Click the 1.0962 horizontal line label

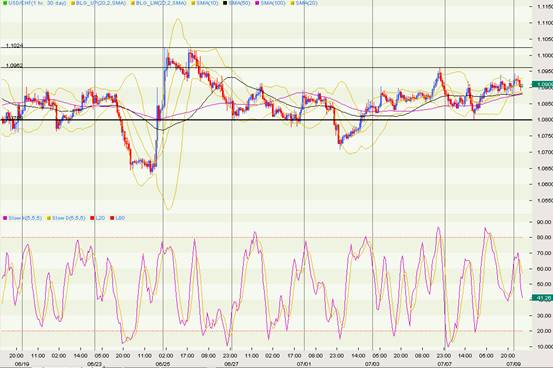(14, 66)
